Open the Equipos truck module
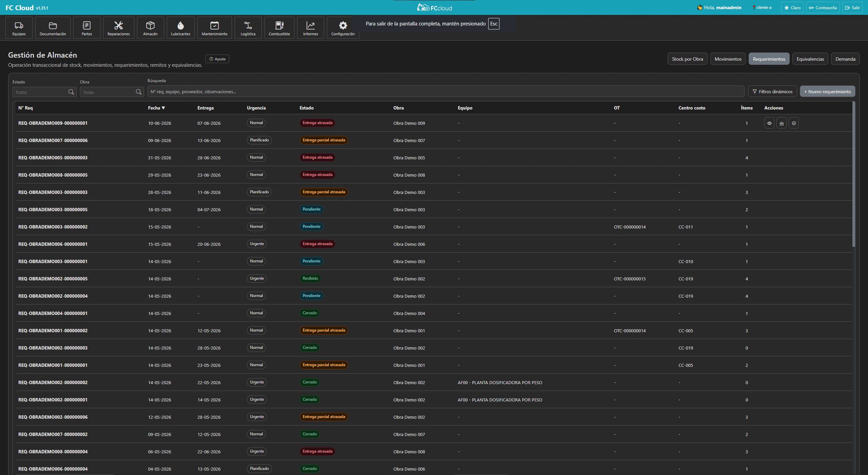868x475 pixels. [19, 27]
